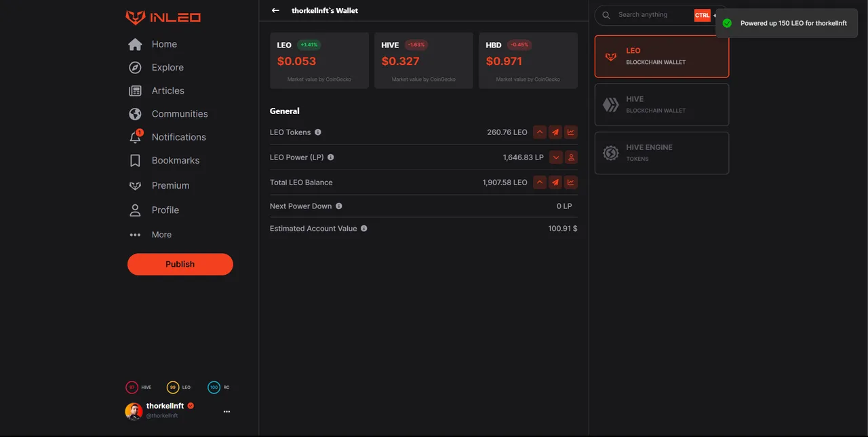
Task: Click the green success checkmark icon
Action: pyautogui.click(x=727, y=23)
